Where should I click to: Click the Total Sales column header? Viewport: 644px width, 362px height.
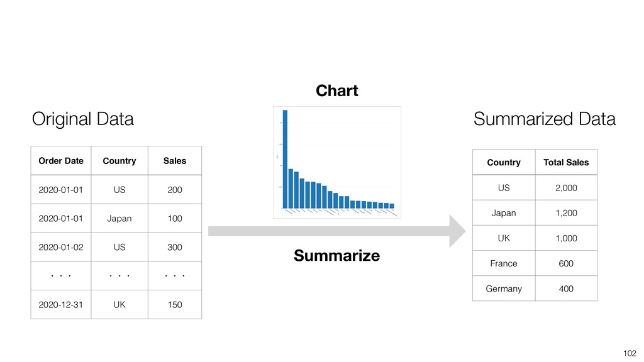[x=566, y=163]
